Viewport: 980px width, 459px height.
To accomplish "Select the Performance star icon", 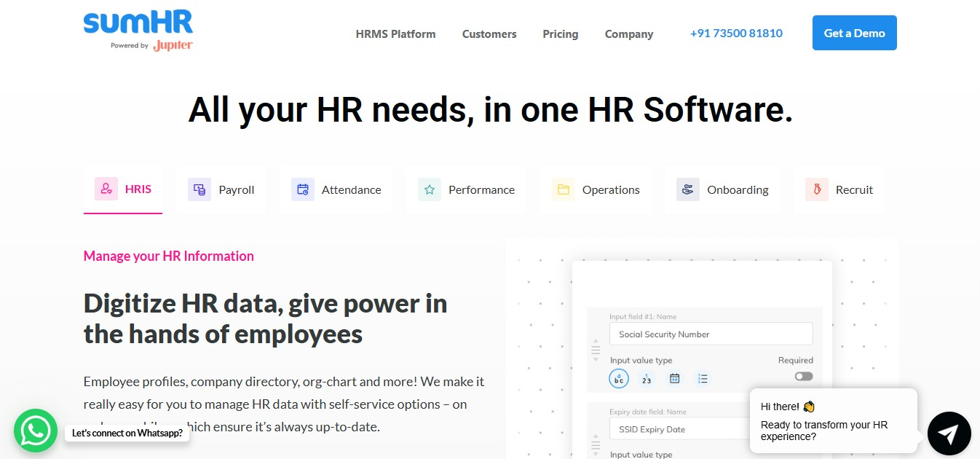I will pyautogui.click(x=430, y=189).
